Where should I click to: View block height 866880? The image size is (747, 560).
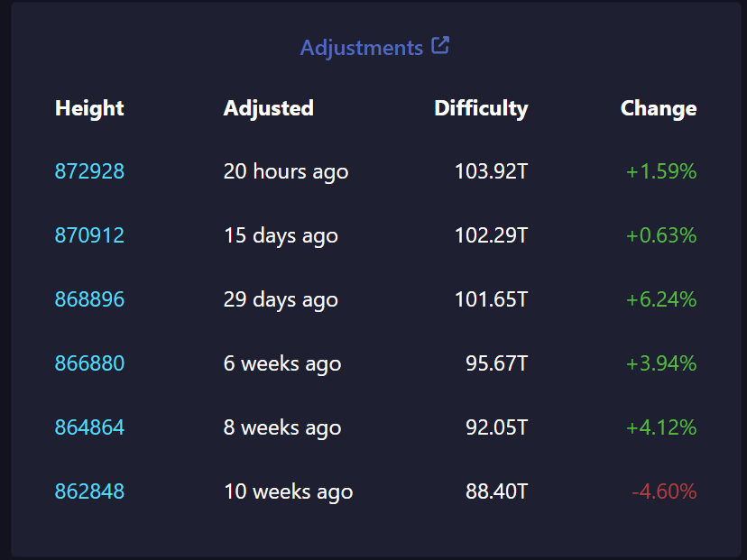[89, 363]
